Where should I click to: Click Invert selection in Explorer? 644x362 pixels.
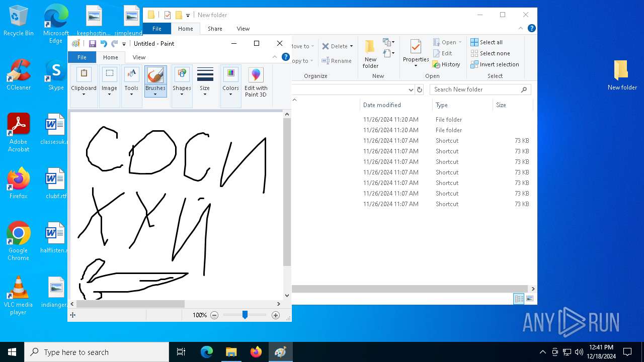click(x=495, y=64)
